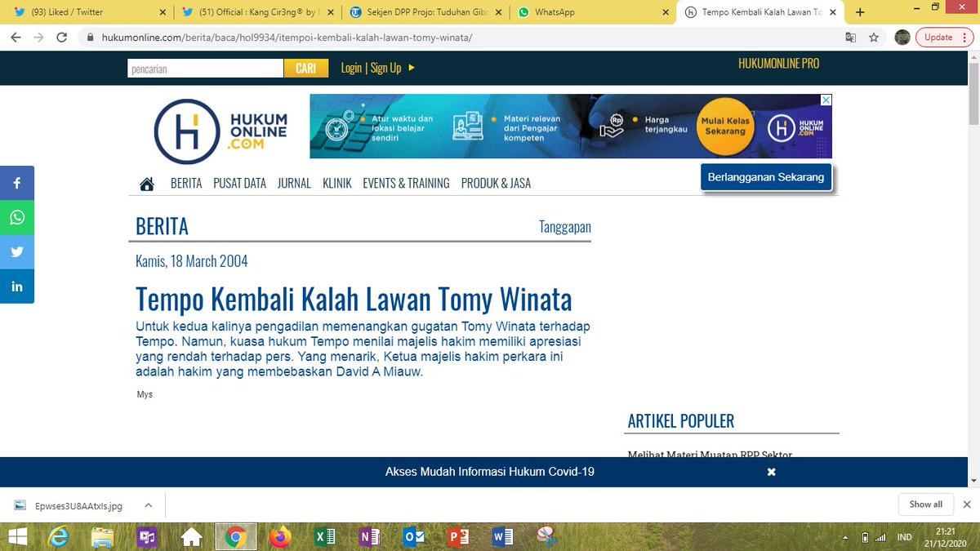This screenshot has width=980, height=551.
Task: Open the Chrome profile avatar
Action: [902, 38]
